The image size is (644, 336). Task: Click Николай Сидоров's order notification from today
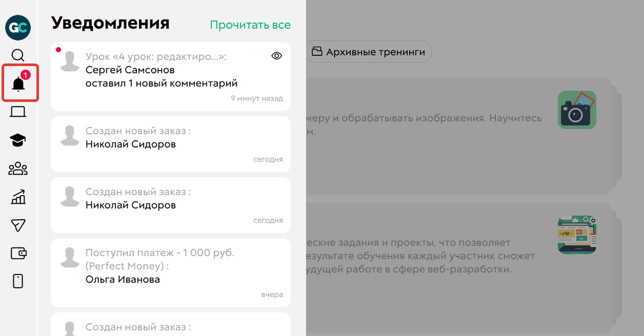point(170,143)
